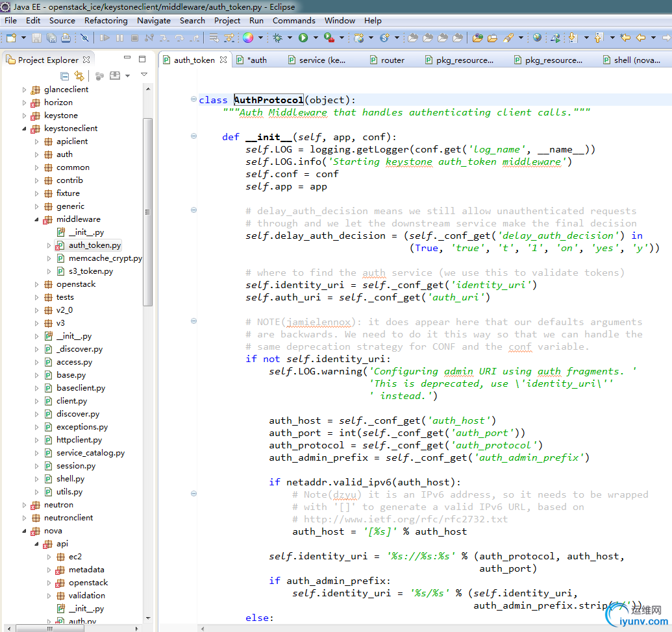Expand the horizon tree node

point(24,103)
